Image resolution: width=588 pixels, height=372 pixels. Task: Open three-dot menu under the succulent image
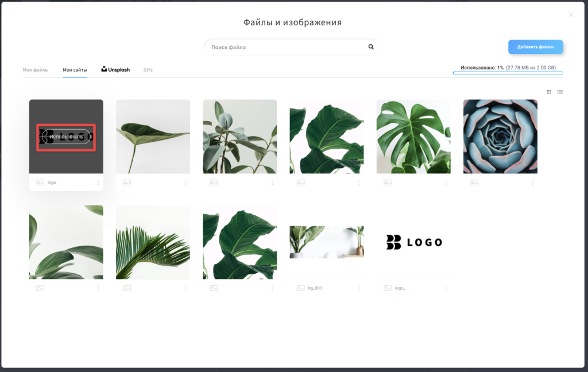point(532,182)
